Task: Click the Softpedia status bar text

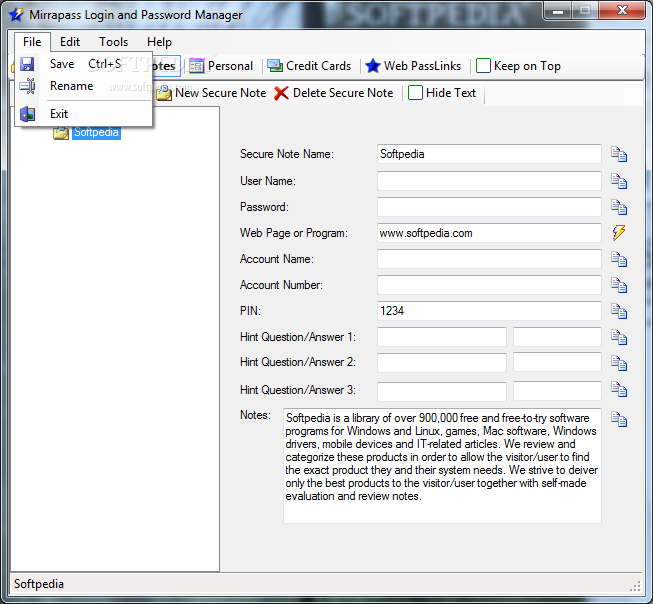Action: tap(39, 584)
